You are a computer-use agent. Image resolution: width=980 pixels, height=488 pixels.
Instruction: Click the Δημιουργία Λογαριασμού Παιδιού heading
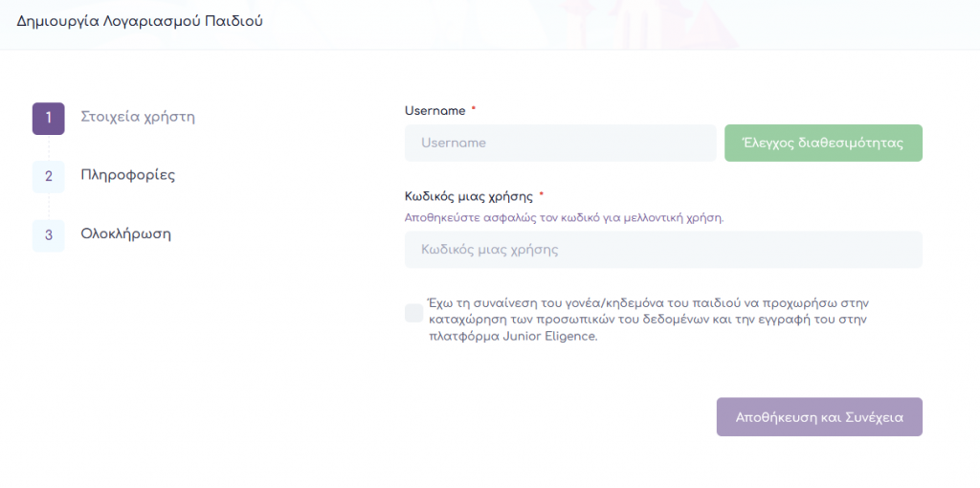pos(140,20)
